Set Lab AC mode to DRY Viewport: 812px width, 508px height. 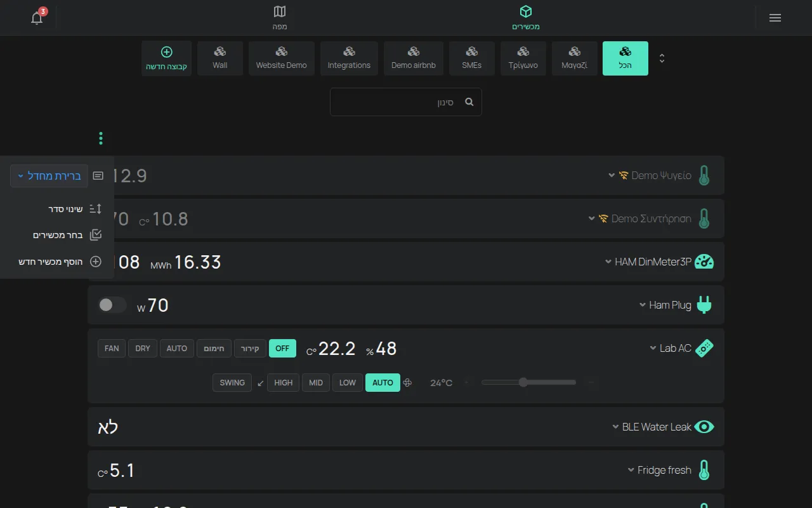(x=143, y=349)
